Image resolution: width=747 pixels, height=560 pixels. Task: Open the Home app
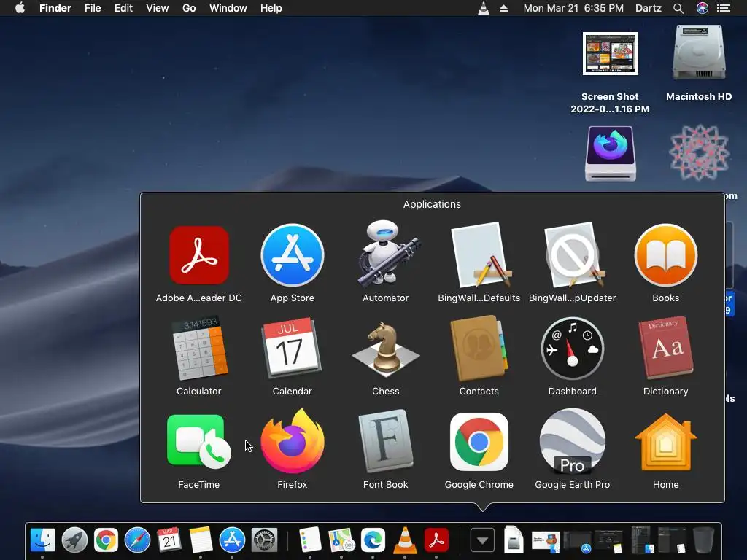(665, 442)
